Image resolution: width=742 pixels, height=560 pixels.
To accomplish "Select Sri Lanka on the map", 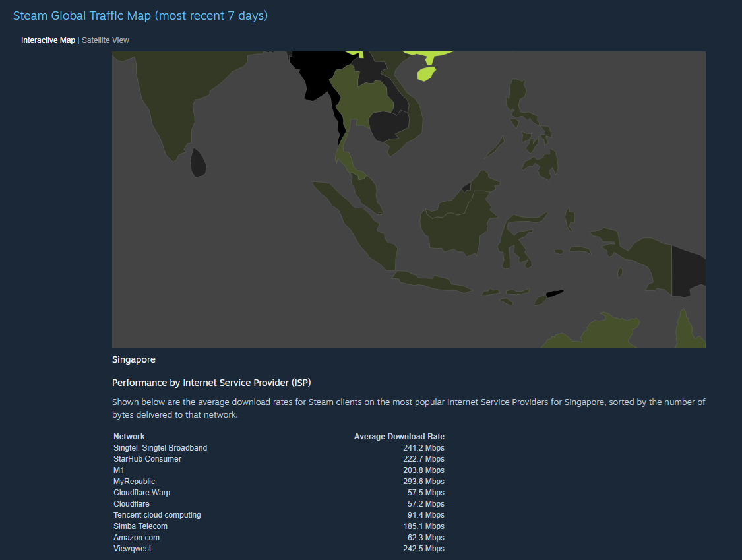I will (198, 164).
